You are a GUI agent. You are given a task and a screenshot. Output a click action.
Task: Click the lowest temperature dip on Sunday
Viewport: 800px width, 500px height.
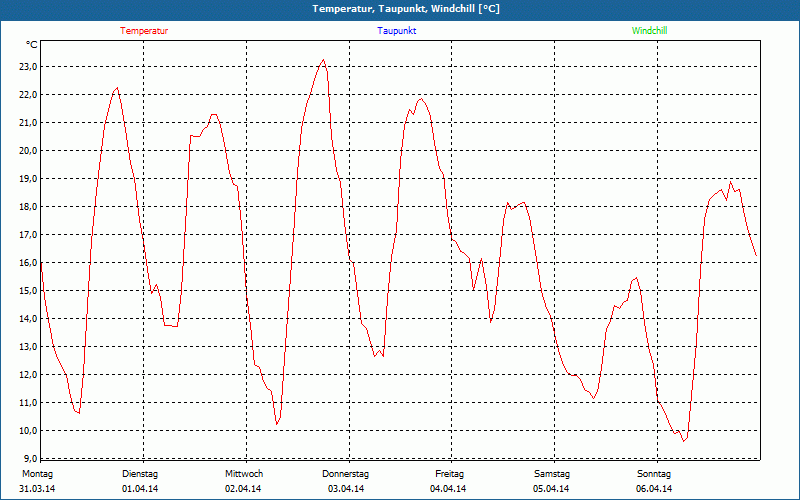pyautogui.click(x=684, y=441)
